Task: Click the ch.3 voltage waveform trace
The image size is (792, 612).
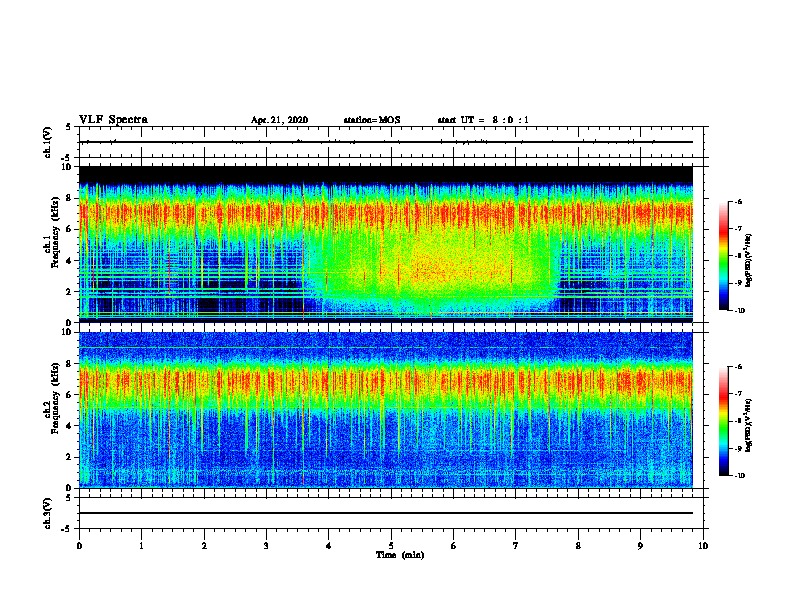Action: click(x=386, y=513)
